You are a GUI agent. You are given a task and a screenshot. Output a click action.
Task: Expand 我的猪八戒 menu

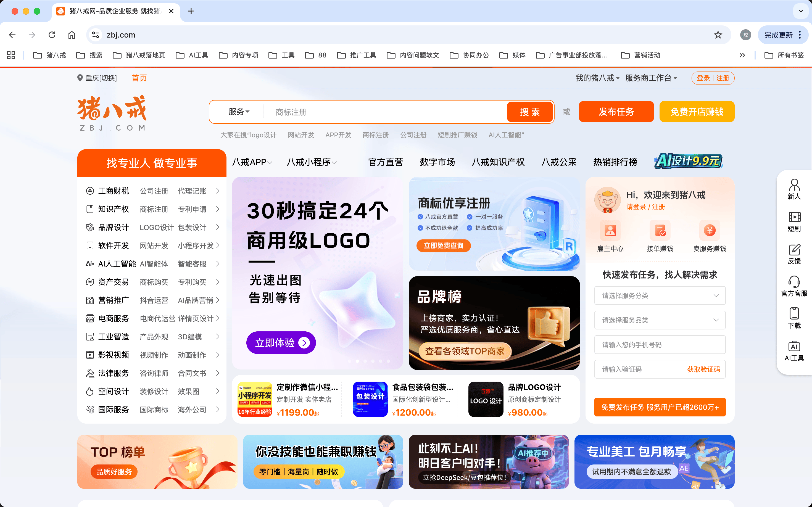tap(597, 78)
